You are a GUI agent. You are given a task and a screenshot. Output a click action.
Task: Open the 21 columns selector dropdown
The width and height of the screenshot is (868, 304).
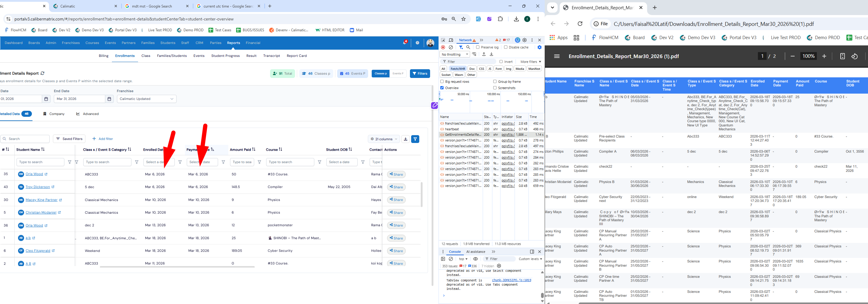384,139
